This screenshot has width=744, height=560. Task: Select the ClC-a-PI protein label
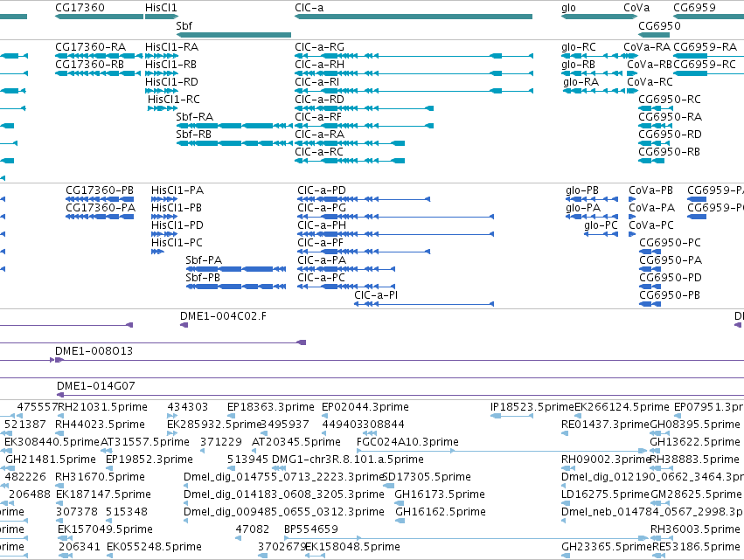[376, 295]
